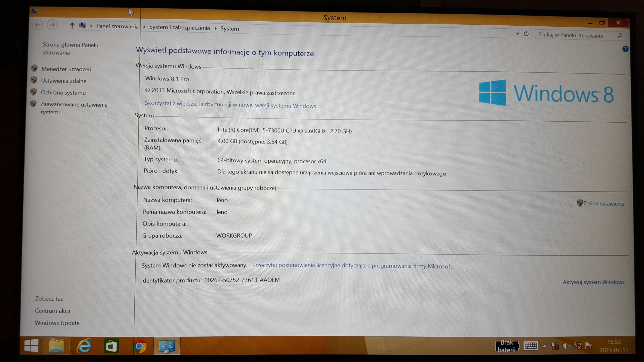644x362 pixels.
Task: Click the volume speaker tray icon
Action: click(x=566, y=346)
